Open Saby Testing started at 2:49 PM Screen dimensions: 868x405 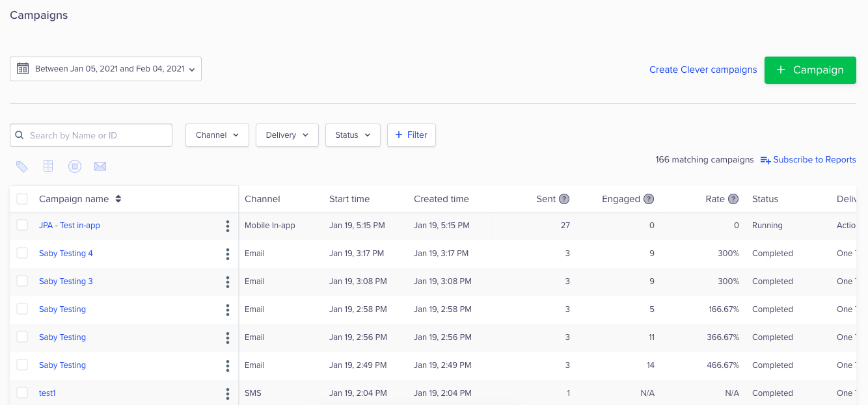pyautogui.click(x=62, y=365)
